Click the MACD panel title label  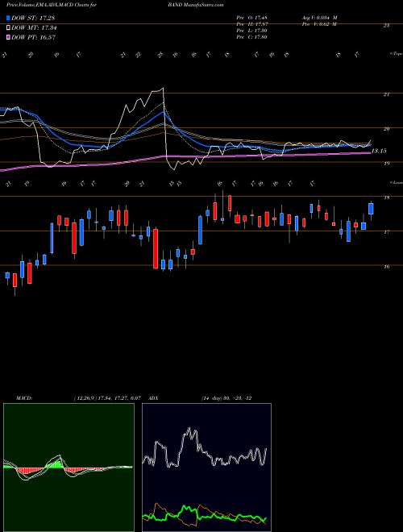pyautogui.click(x=24, y=398)
